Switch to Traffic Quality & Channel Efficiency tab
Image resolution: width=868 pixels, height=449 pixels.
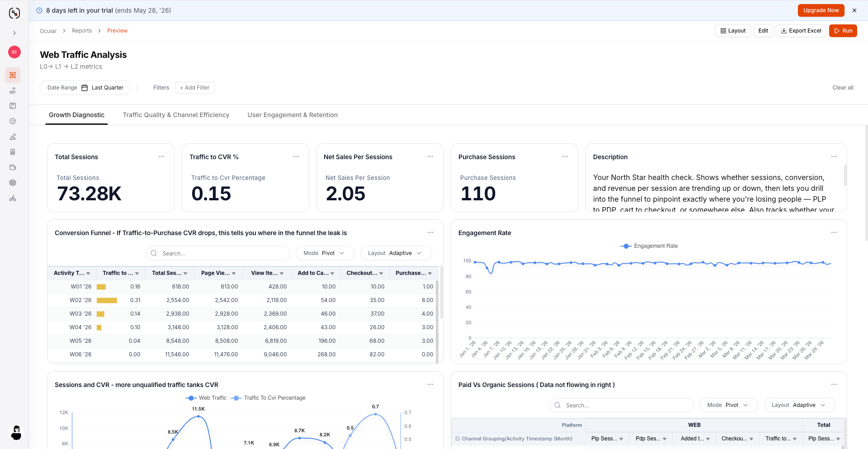click(x=176, y=115)
